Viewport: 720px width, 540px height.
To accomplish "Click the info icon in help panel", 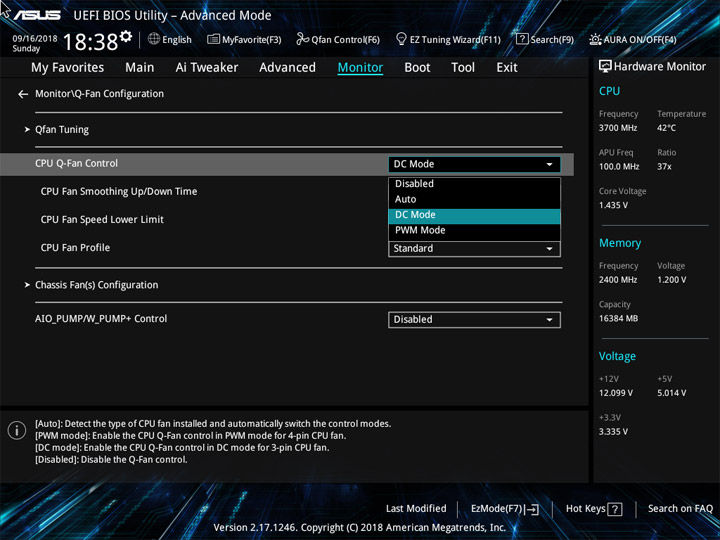I will pos(17,430).
